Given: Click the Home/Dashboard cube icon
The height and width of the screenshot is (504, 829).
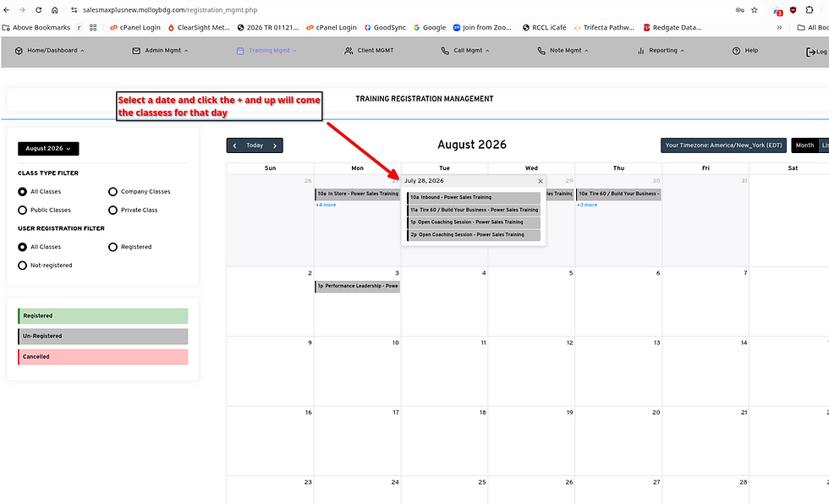Looking at the screenshot, I should click(x=19, y=51).
